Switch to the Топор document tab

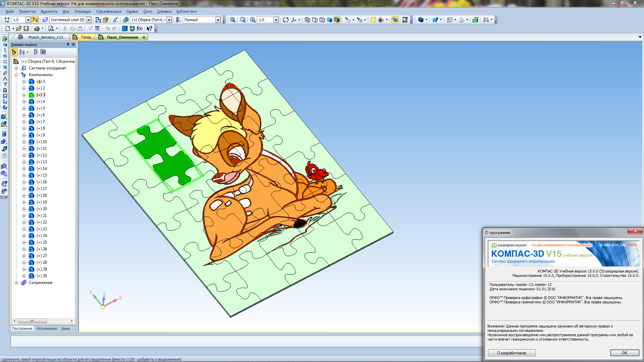pos(83,37)
